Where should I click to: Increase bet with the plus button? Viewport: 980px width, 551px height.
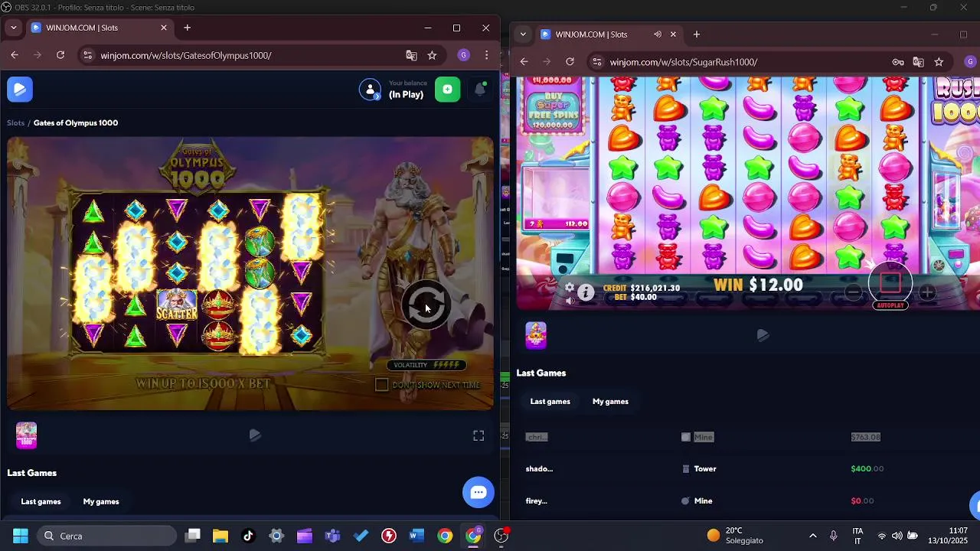(927, 292)
